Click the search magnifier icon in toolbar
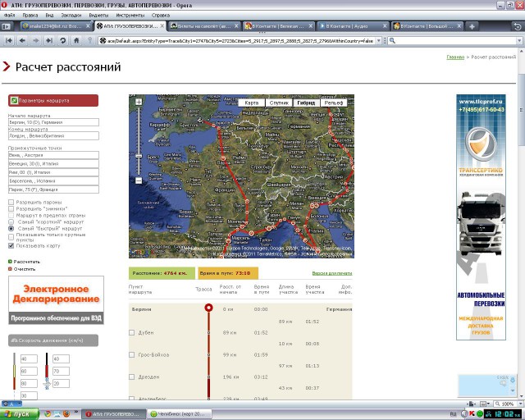 392,40
